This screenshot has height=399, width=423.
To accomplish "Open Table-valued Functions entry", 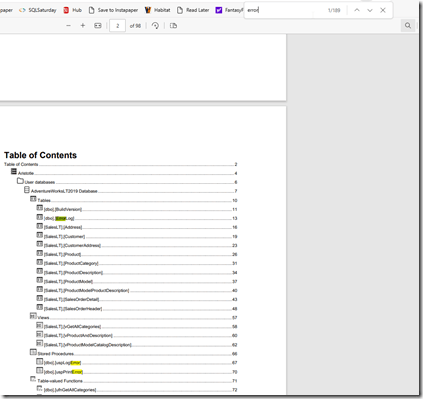I will click(60, 381).
